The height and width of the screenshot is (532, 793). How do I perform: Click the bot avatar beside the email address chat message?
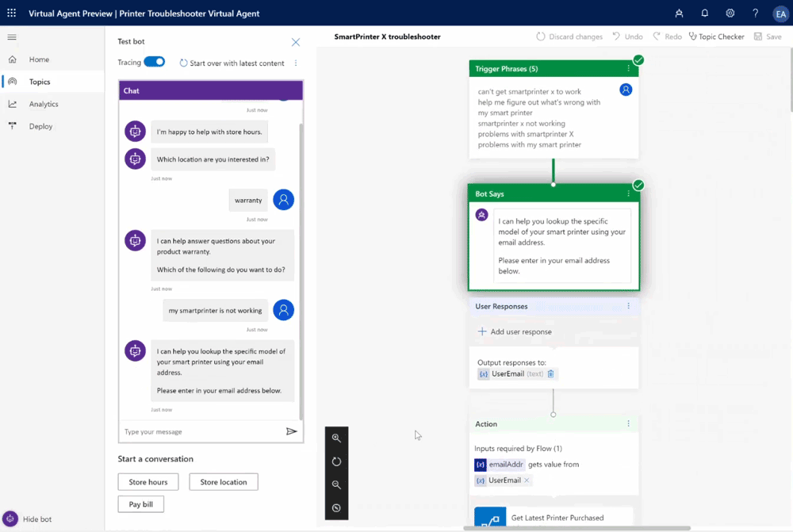[135, 351]
